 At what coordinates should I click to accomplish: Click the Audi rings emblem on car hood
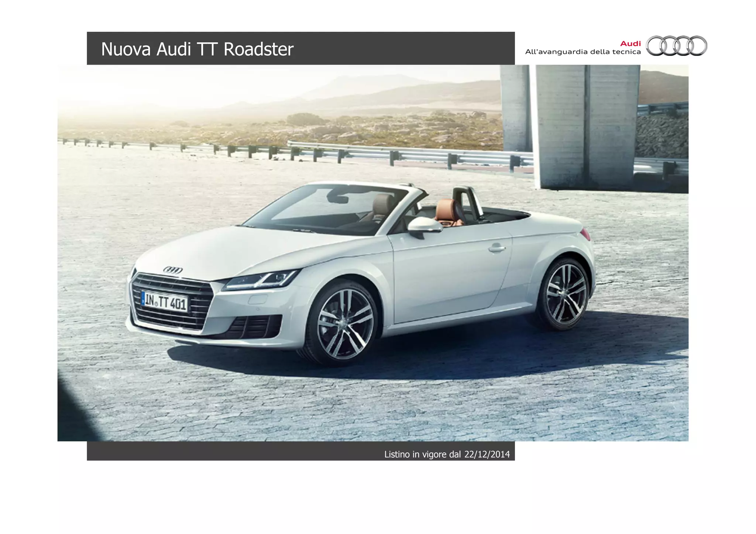[x=173, y=270]
